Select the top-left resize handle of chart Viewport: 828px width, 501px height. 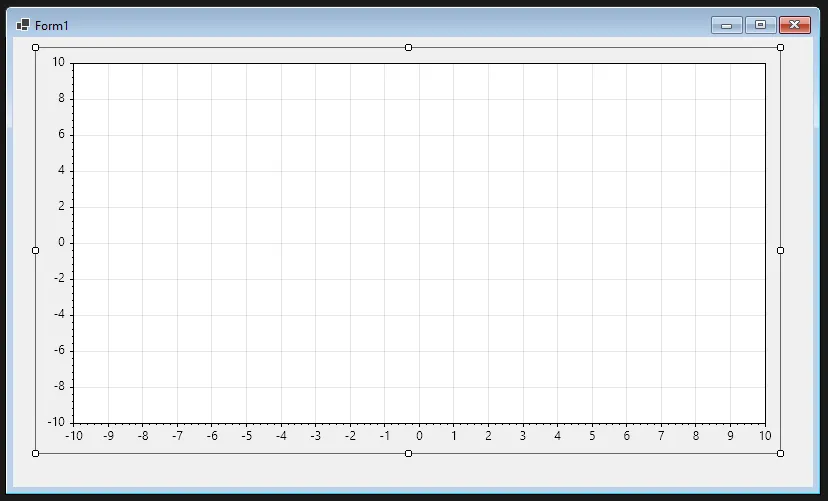pos(36,47)
